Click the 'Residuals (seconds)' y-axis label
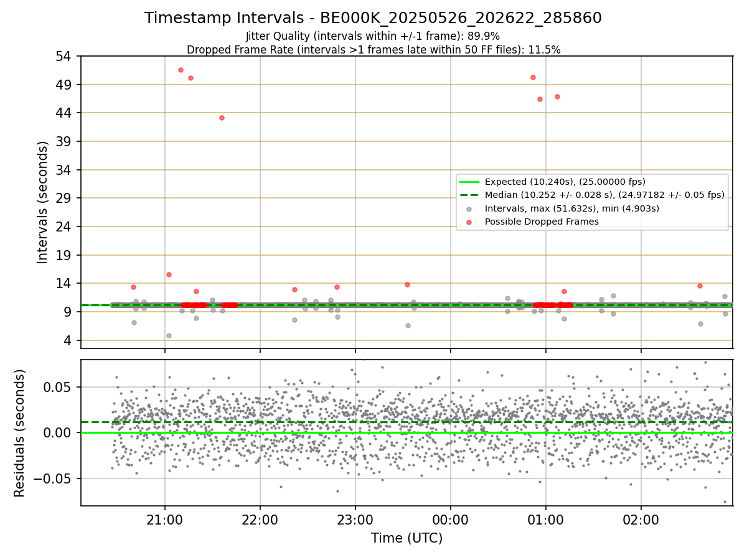Image resolution: width=747 pixels, height=560 pixels. tap(19, 433)
